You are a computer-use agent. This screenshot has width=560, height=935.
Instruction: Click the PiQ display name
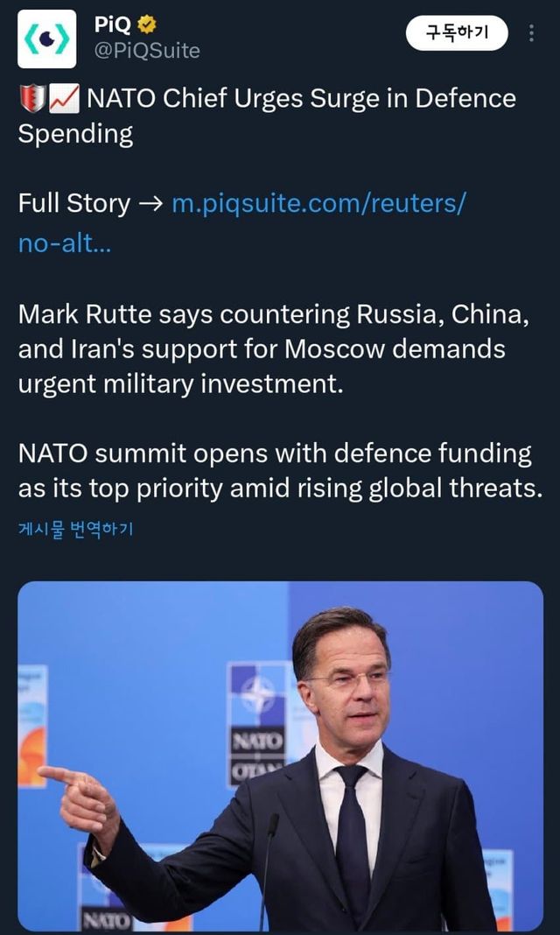tap(112, 25)
